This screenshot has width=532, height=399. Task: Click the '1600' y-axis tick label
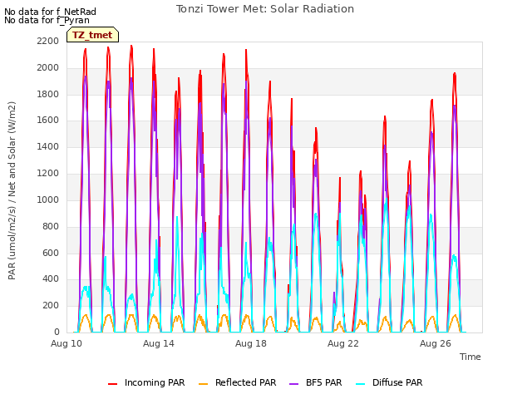48,121
